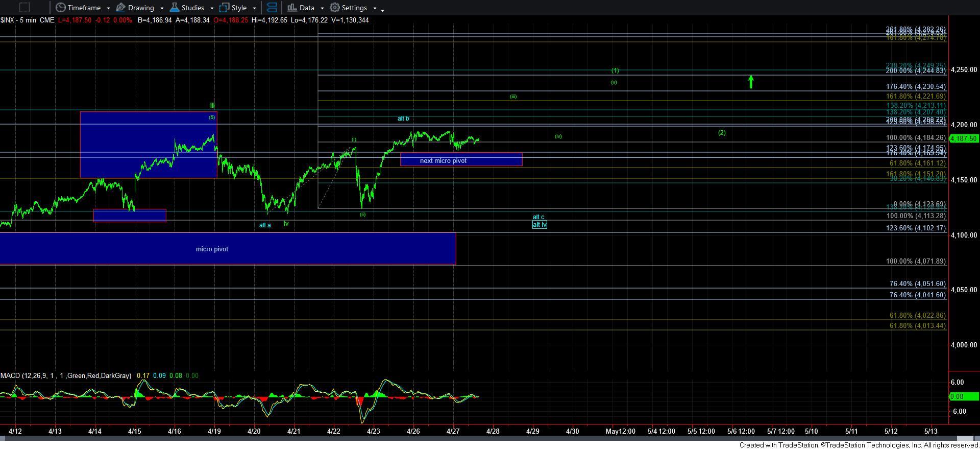Screen dimensions: 980x449
Task: Click the $INX - 5 min symbol label
Action: [x=27, y=20]
